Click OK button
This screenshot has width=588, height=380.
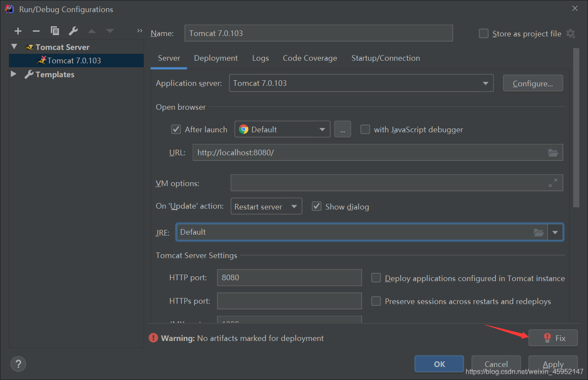coord(439,364)
